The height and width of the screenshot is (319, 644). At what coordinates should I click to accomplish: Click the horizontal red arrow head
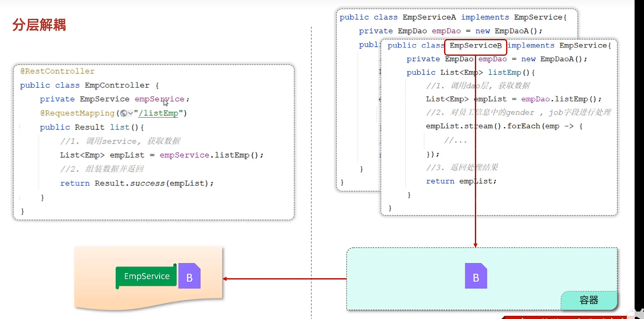pyautogui.click(x=225, y=279)
